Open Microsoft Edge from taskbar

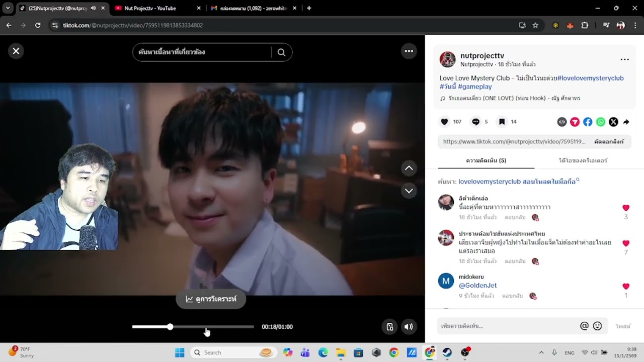(x=323, y=352)
